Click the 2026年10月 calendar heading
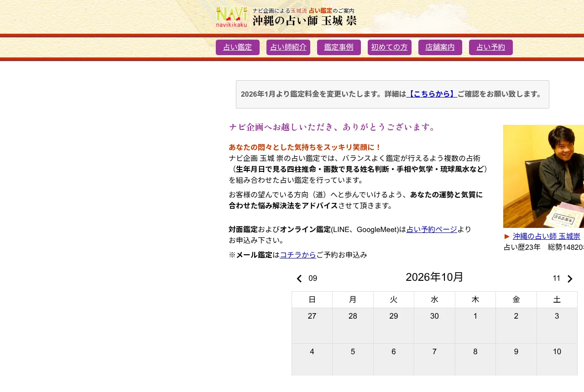This screenshot has height=392, width=584. [434, 277]
